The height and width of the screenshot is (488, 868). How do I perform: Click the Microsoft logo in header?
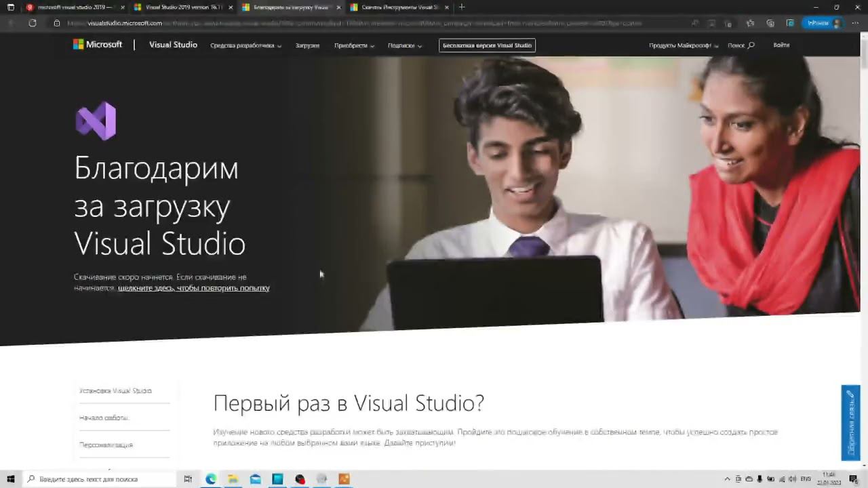[x=98, y=45]
